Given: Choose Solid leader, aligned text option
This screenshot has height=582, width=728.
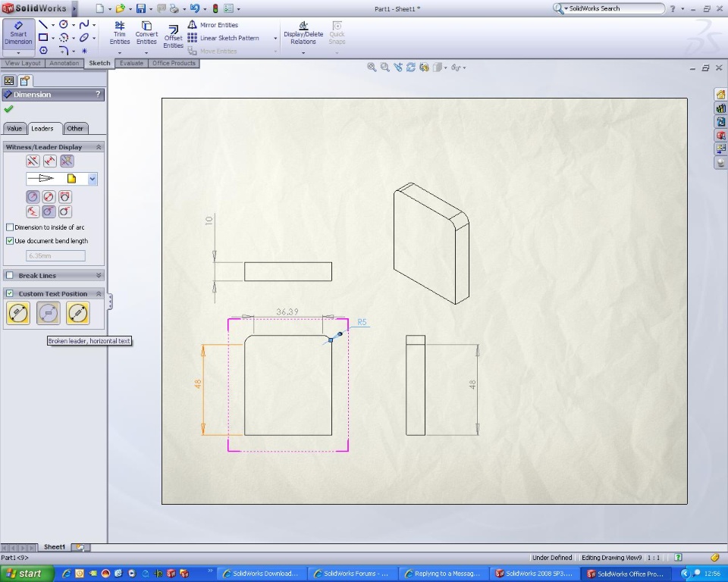Looking at the screenshot, I should pyautogui.click(x=18, y=313).
